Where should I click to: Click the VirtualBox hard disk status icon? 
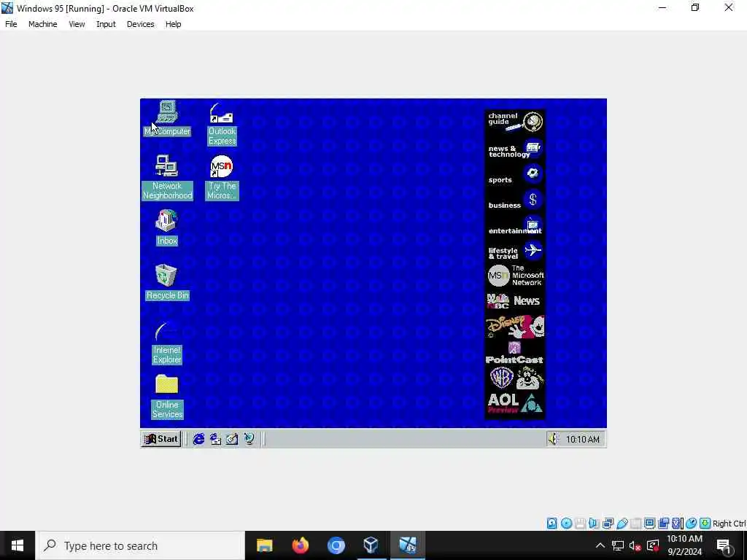pos(551,524)
